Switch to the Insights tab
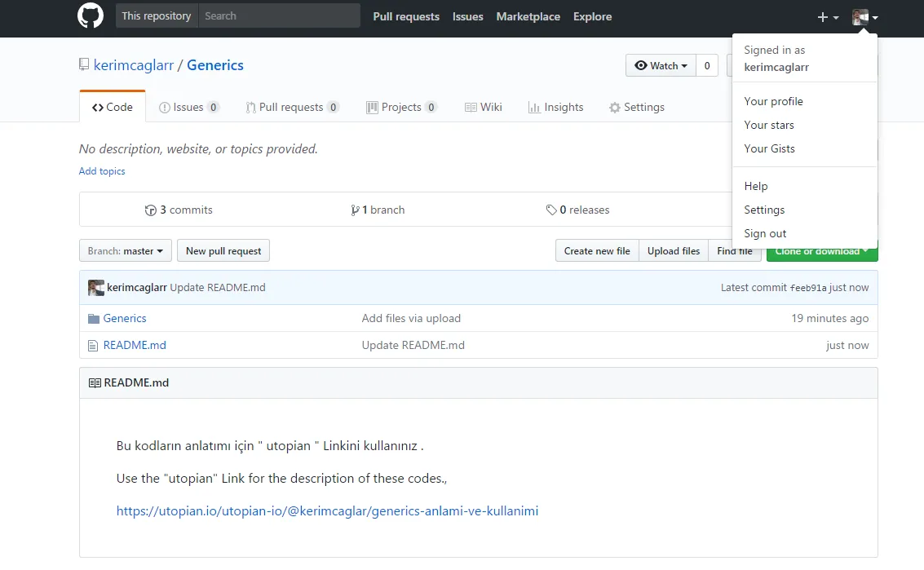This screenshot has height=570, width=924. 555,108
